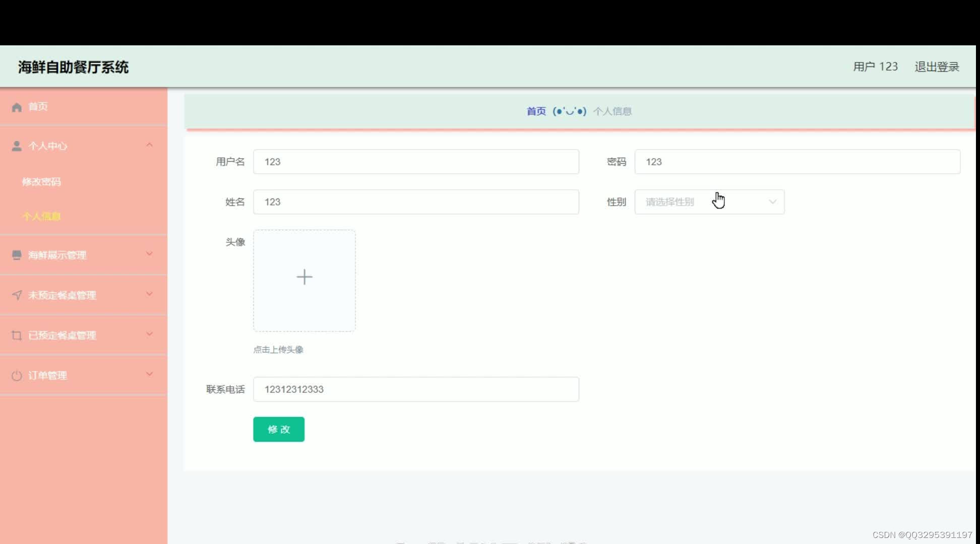Open 已预定餐桌管理 menu
The image size is (980, 544).
(x=62, y=335)
